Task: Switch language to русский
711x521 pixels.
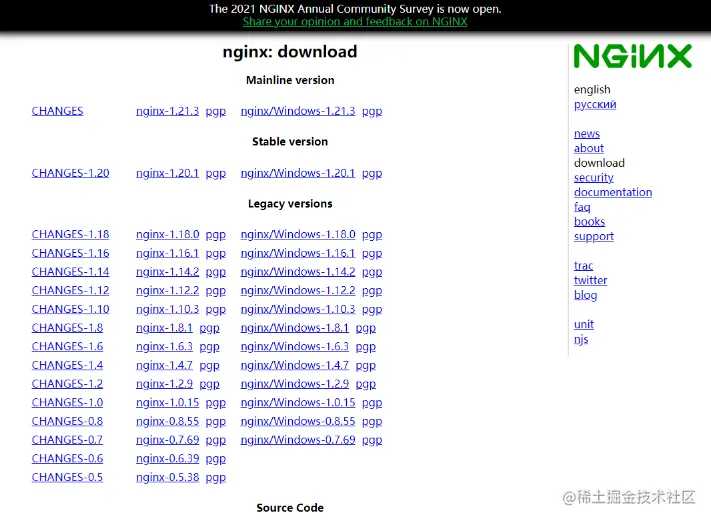Action: pos(595,105)
